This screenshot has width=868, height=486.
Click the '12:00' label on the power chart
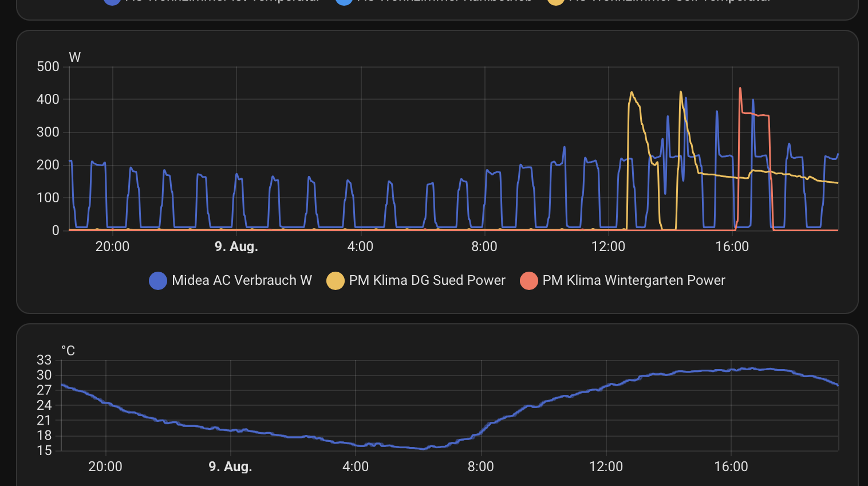coord(608,247)
